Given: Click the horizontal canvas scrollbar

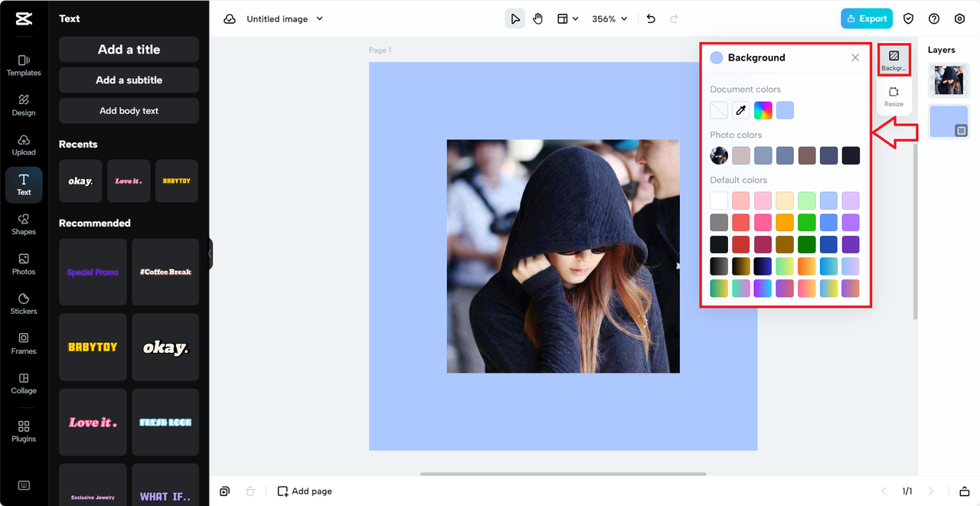Looking at the screenshot, I should (x=563, y=474).
